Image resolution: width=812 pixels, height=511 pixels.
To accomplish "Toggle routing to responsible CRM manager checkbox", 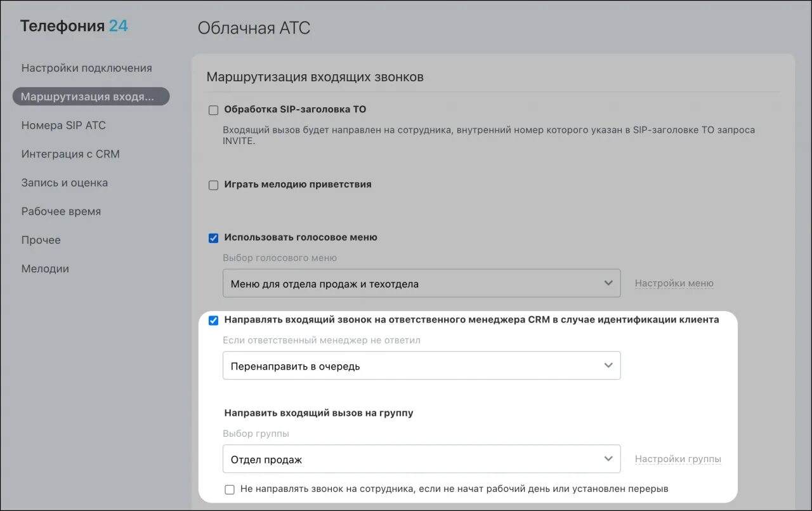I will [x=214, y=321].
